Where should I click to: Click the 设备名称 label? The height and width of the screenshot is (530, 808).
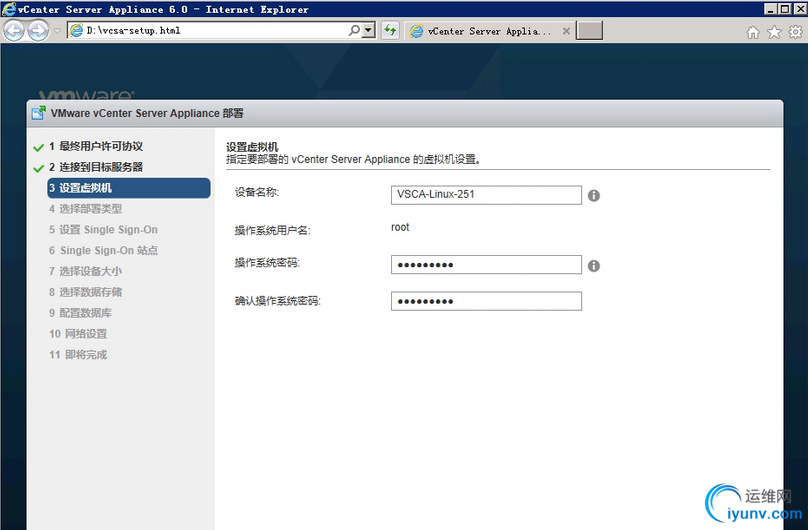tap(257, 193)
